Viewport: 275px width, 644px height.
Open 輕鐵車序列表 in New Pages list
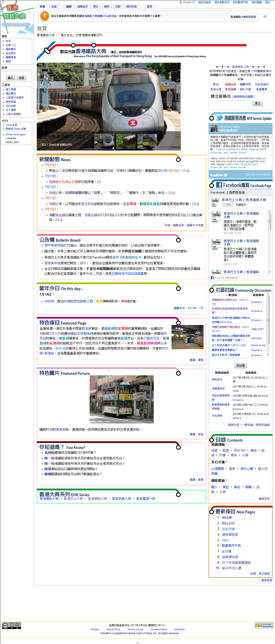[231, 546]
